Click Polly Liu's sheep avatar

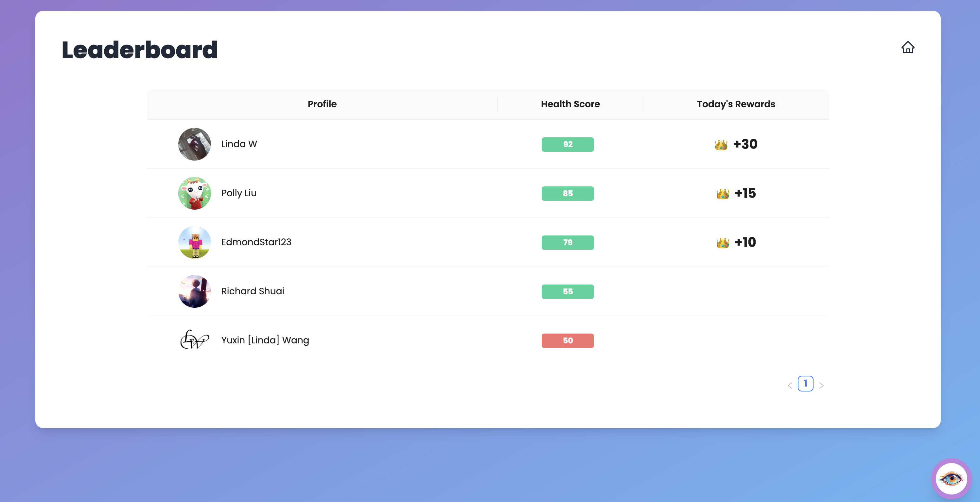click(x=194, y=193)
